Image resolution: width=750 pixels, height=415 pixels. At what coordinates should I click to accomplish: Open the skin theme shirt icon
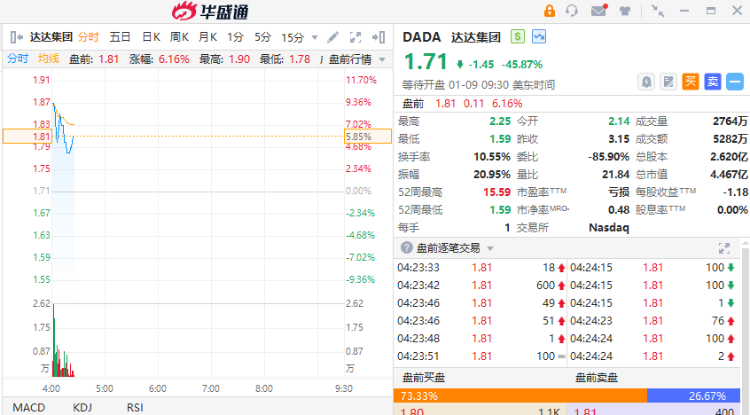[x=625, y=11]
